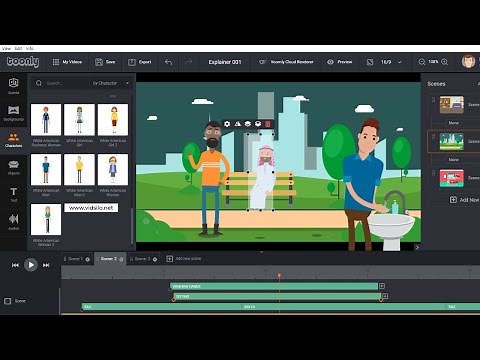The height and width of the screenshot is (360, 480).
Task: Open the Backgrounds library in the sidebar
Action: [x=13, y=113]
